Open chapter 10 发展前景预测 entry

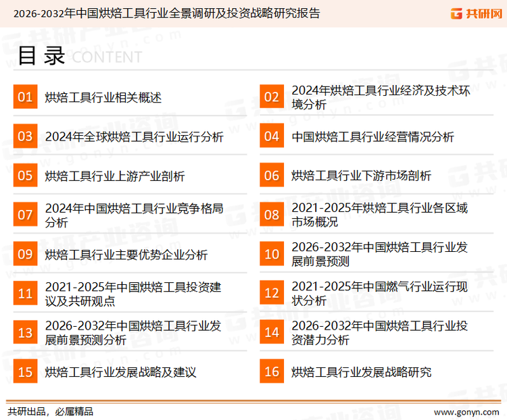[380, 254]
